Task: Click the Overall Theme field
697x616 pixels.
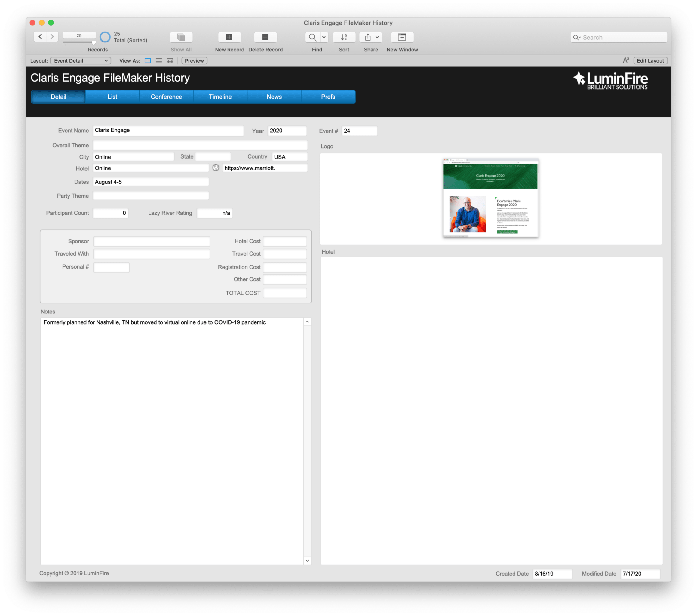Action: (x=200, y=145)
